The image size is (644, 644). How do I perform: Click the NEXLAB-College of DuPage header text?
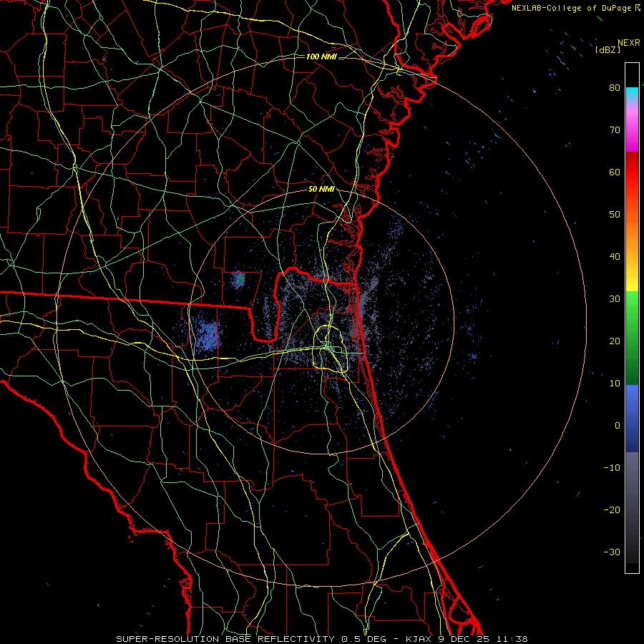(572, 8)
